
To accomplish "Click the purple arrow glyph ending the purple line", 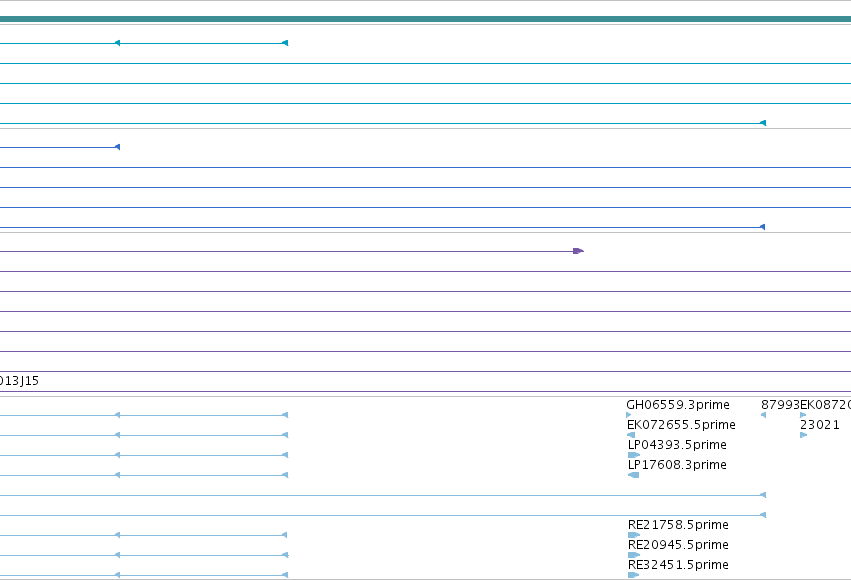I will (579, 251).
